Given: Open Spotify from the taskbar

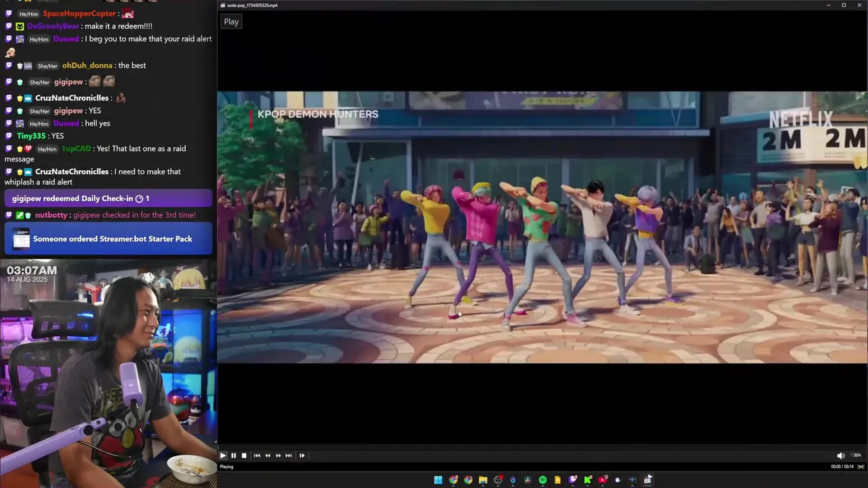Looking at the screenshot, I should 542,480.
